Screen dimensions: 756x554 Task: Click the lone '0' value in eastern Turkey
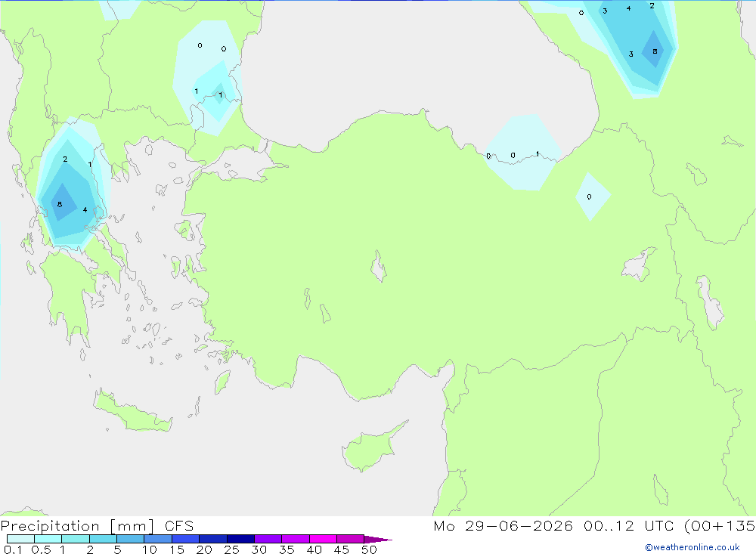[589, 197]
